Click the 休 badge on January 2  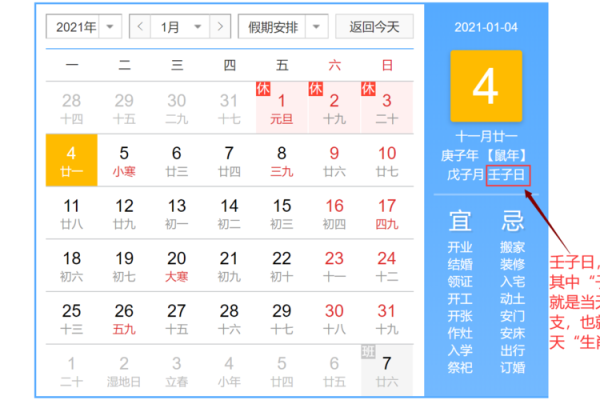[x=315, y=89]
